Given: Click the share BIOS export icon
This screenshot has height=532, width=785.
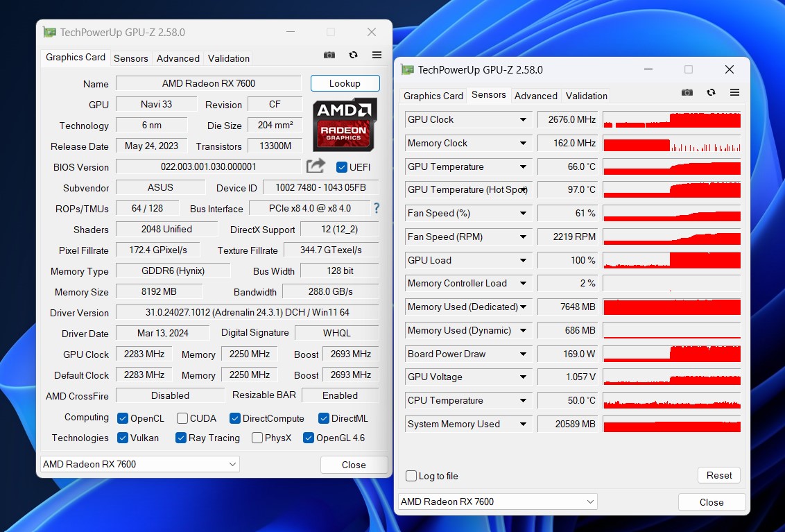Looking at the screenshot, I should (x=316, y=166).
